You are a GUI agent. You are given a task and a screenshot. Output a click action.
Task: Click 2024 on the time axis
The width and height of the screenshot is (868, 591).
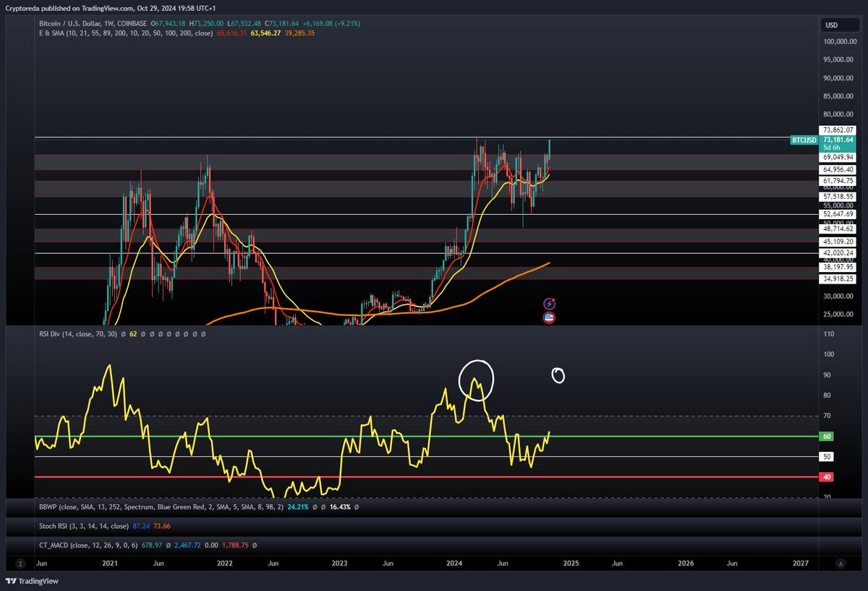(x=455, y=562)
